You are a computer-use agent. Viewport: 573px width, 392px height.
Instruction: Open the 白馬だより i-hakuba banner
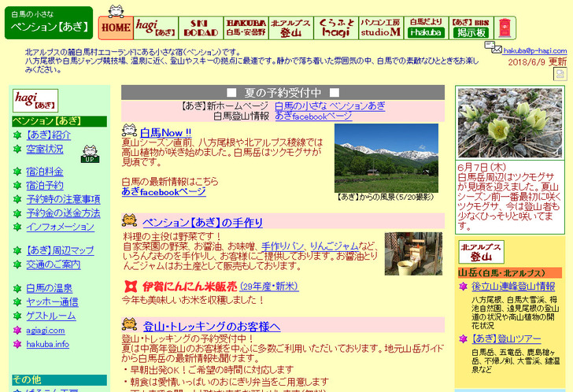tap(426, 28)
